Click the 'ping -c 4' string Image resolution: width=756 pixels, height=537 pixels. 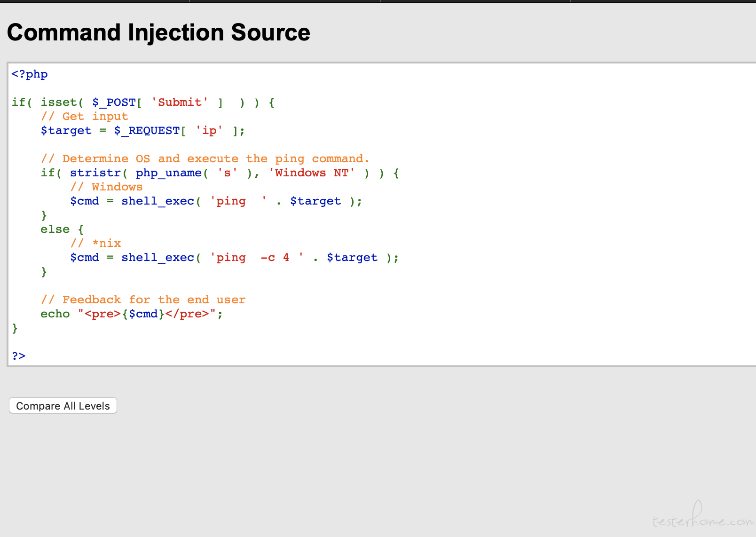(257, 258)
